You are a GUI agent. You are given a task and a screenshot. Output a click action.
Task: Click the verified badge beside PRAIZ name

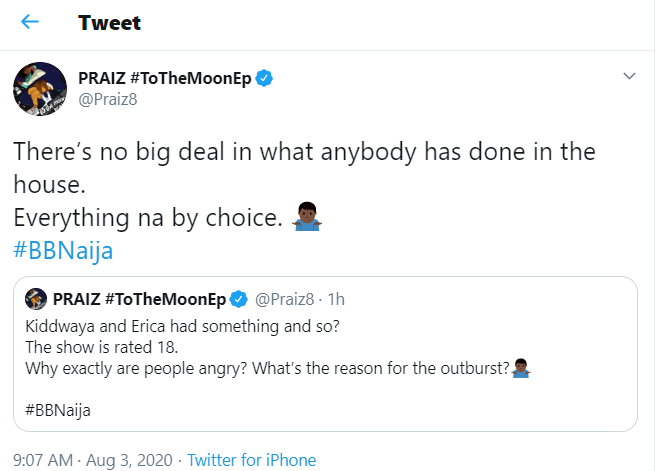[x=265, y=77]
